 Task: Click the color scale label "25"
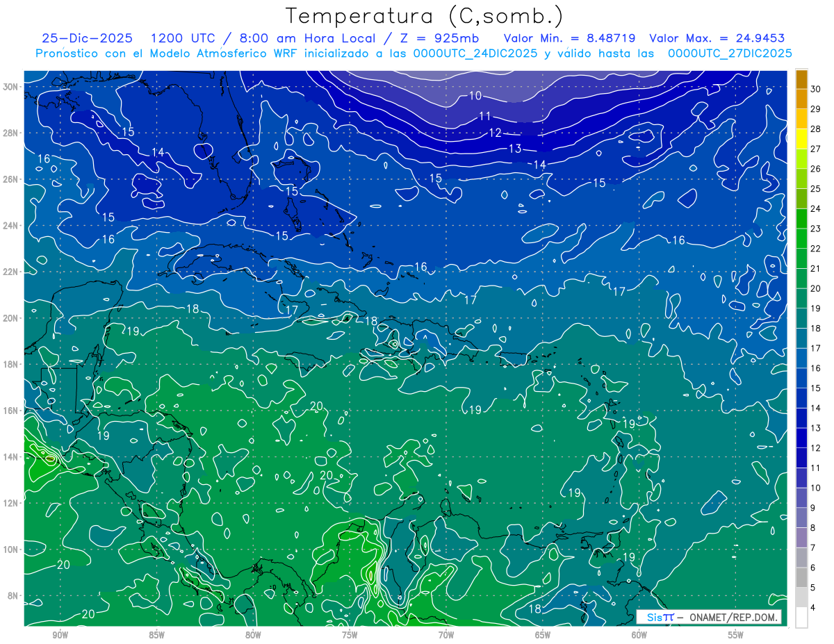[x=816, y=188]
